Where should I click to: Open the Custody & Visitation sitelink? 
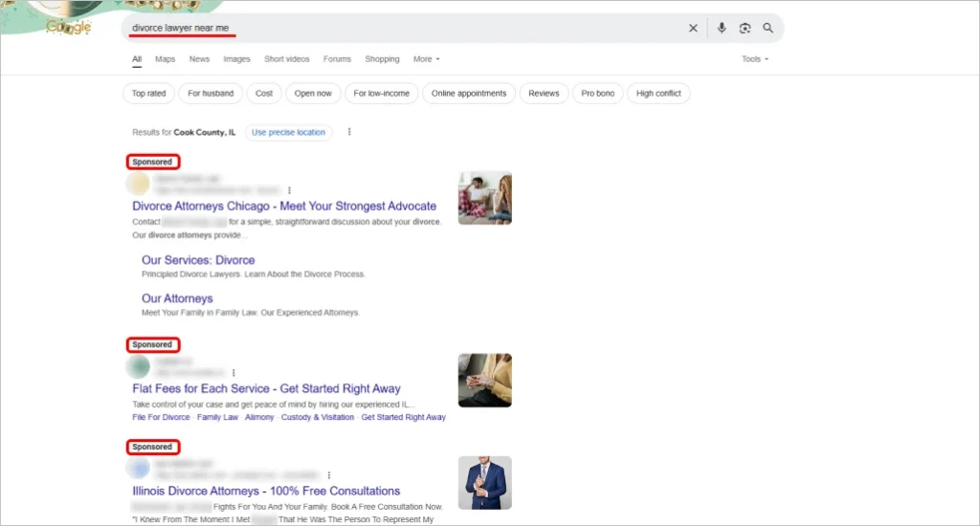click(318, 417)
